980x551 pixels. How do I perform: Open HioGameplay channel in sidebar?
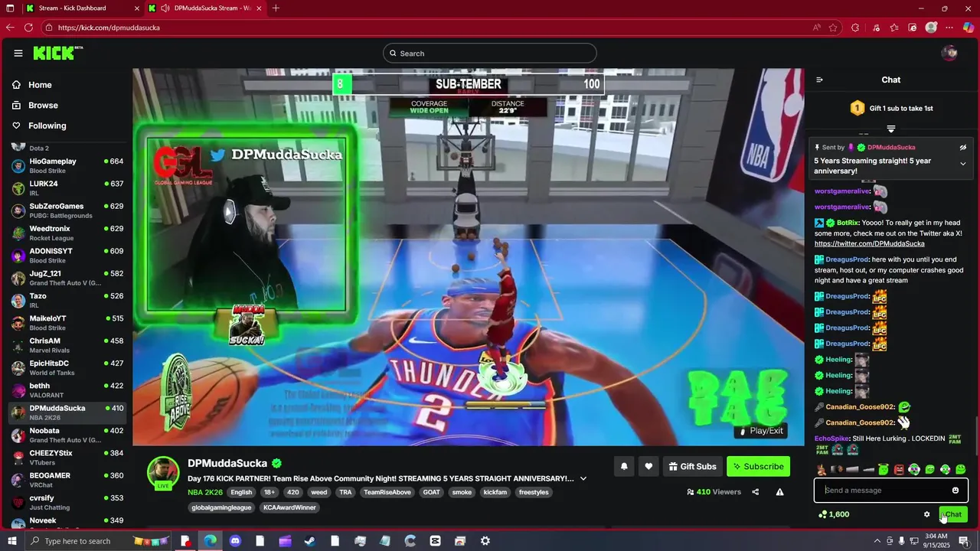67,165
